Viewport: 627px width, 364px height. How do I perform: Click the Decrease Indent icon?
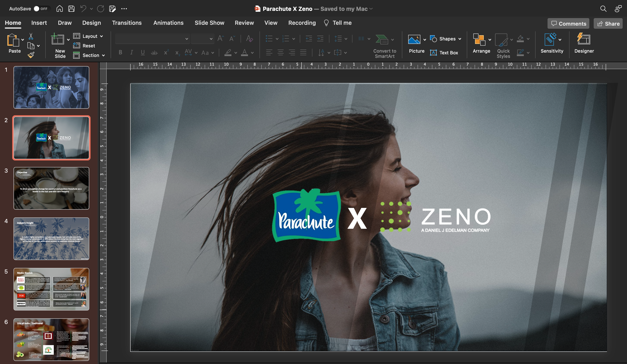coord(309,38)
